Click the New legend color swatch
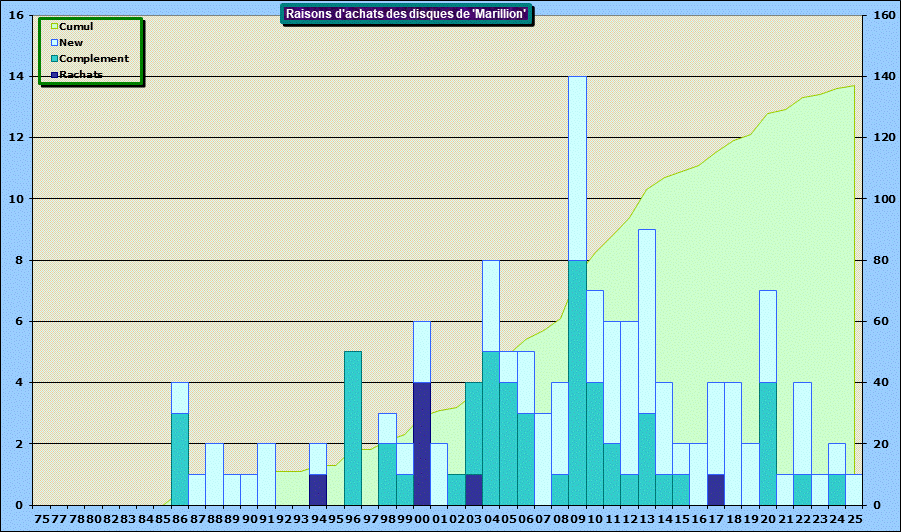Image resolution: width=901 pixels, height=532 pixels. [x=53, y=43]
